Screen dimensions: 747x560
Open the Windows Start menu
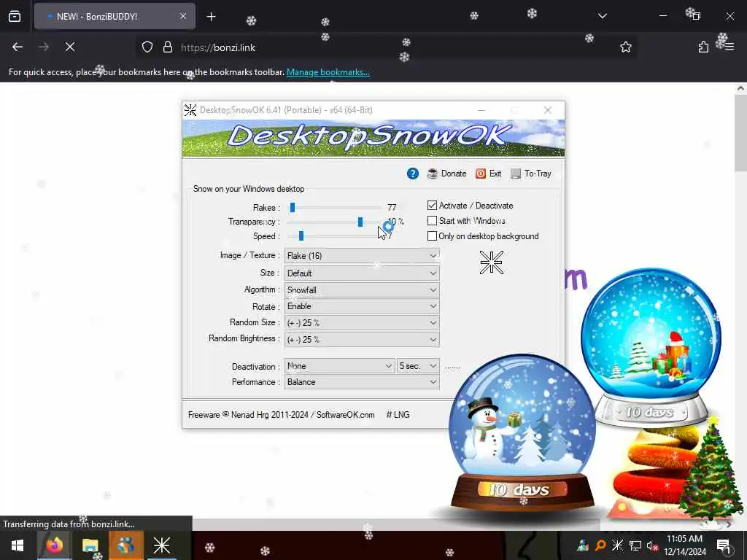click(x=18, y=545)
